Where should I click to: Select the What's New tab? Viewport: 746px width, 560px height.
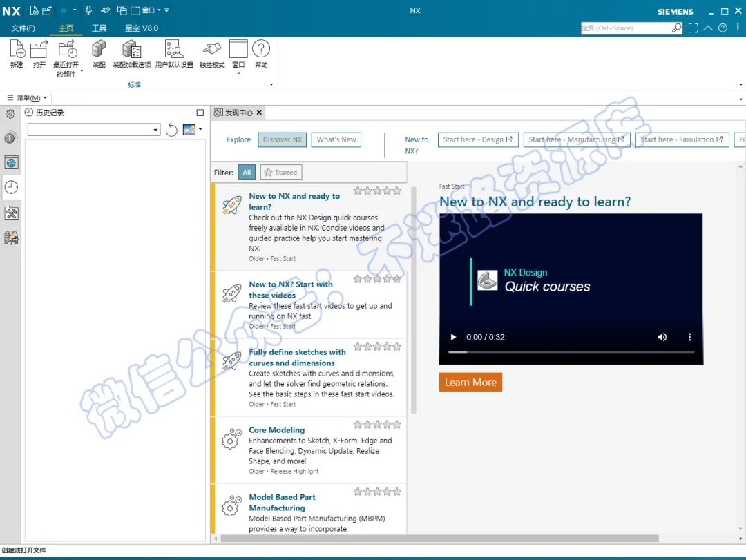(x=336, y=140)
